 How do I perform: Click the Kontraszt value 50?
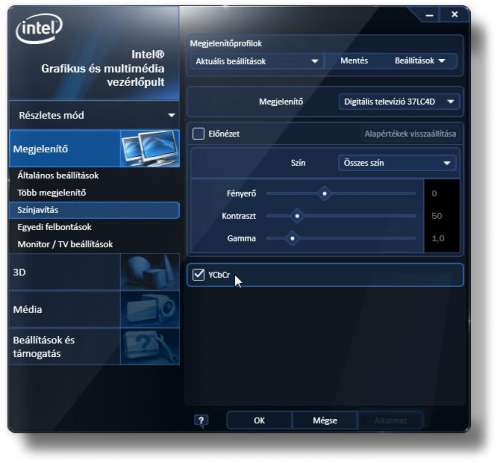pos(437,216)
